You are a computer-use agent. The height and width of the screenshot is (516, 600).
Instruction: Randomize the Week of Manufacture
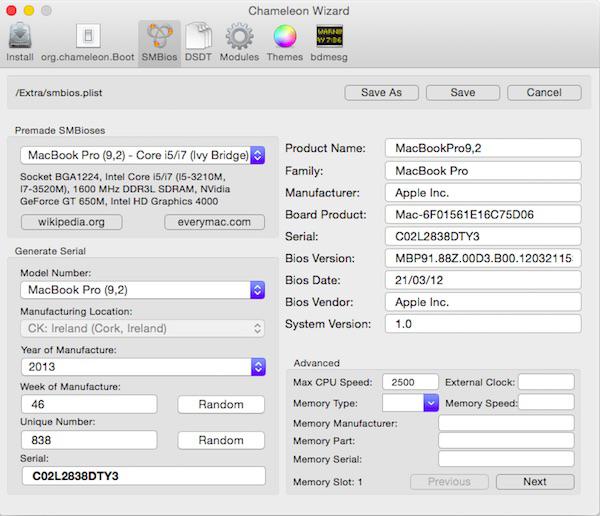(x=221, y=404)
